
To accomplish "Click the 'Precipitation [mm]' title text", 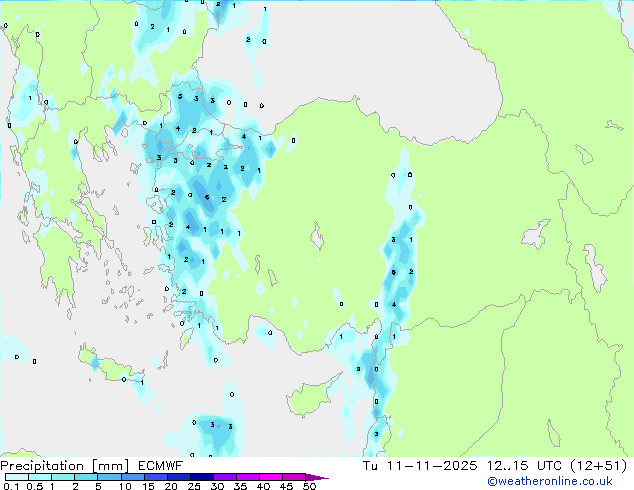I will (65, 466).
